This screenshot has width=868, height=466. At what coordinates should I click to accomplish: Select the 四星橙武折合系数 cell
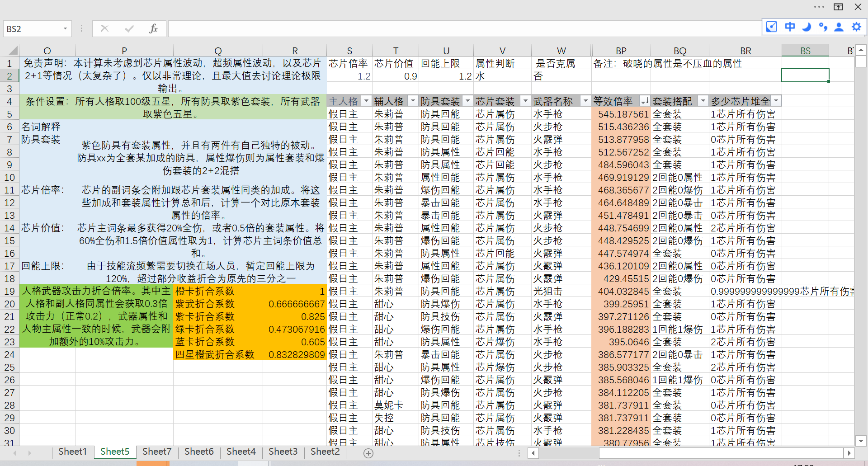(x=218, y=354)
